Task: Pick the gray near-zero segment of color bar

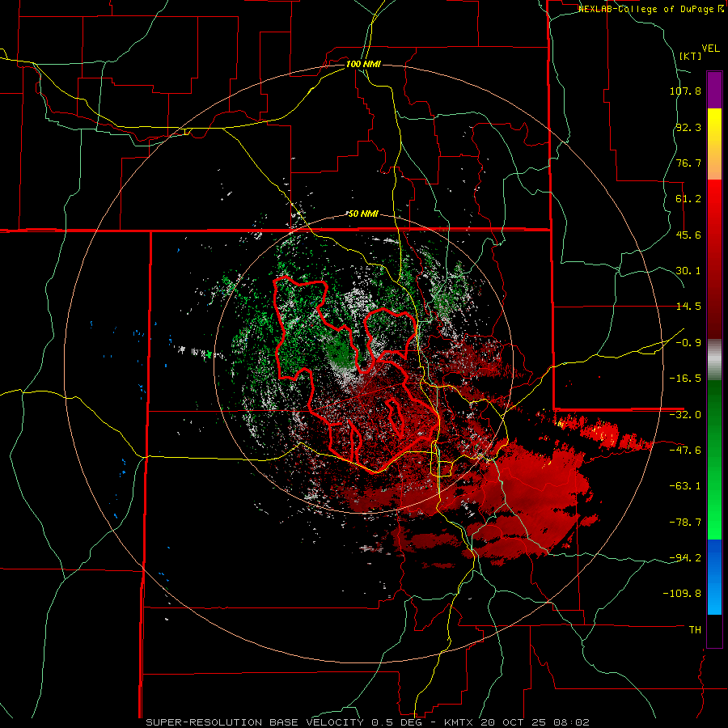Action: [x=714, y=359]
